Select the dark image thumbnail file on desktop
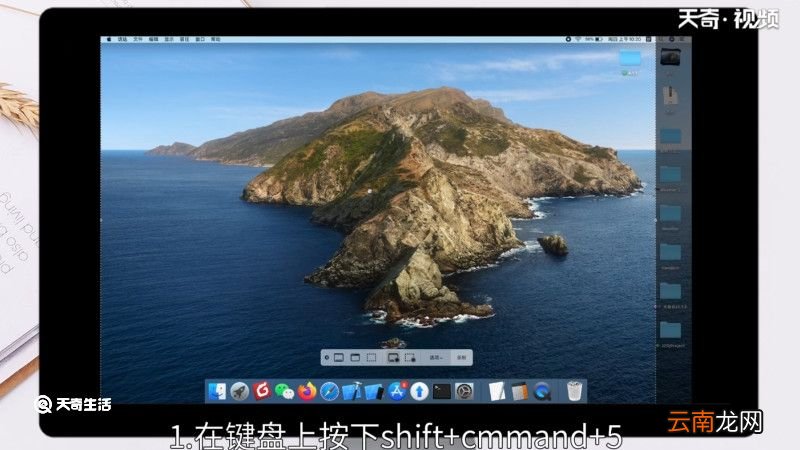800x450 pixels. (x=670, y=56)
